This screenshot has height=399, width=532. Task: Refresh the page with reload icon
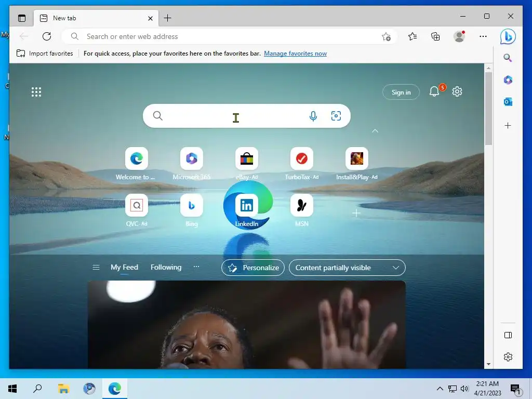click(47, 36)
